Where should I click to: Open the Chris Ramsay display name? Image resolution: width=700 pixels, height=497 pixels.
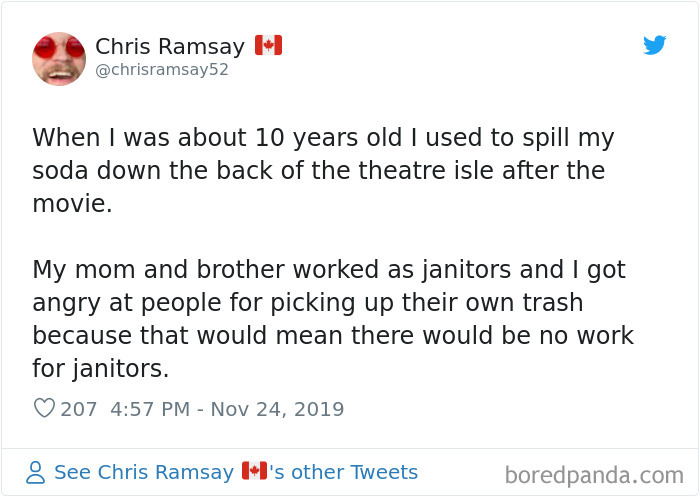click(170, 46)
